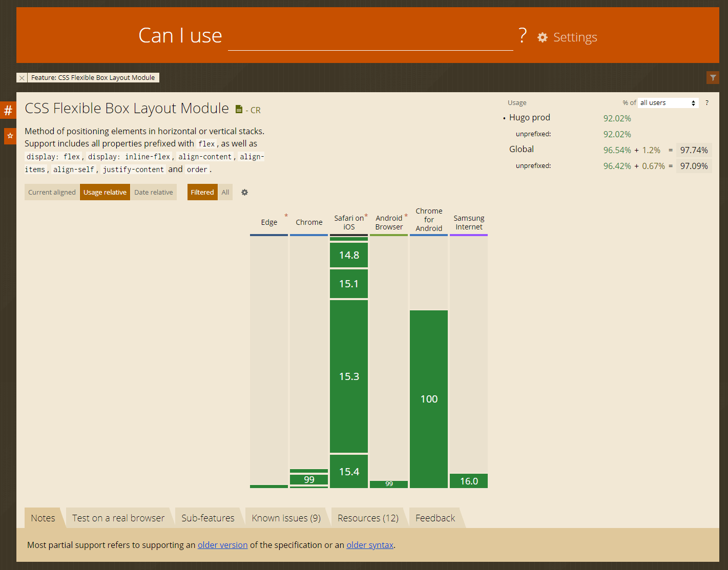The image size is (728, 570).
Task: Select the Usage relative view
Action: (x=105, y=192)
